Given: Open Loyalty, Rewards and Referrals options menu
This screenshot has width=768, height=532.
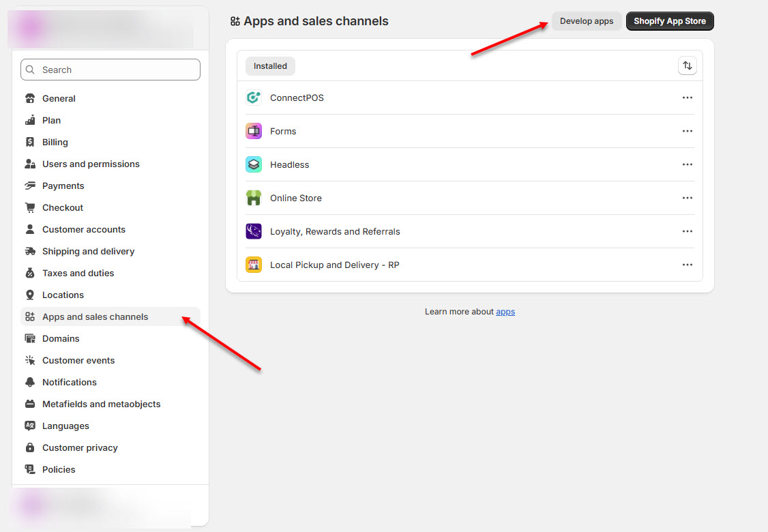Looking at the screenshot, I should [x=688, y=231].
